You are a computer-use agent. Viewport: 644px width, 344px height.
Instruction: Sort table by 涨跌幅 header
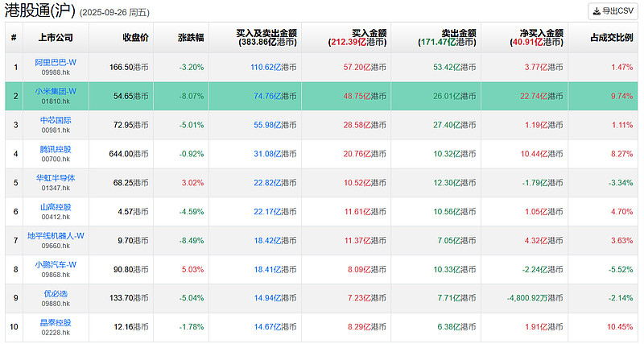tap(191, 37)
